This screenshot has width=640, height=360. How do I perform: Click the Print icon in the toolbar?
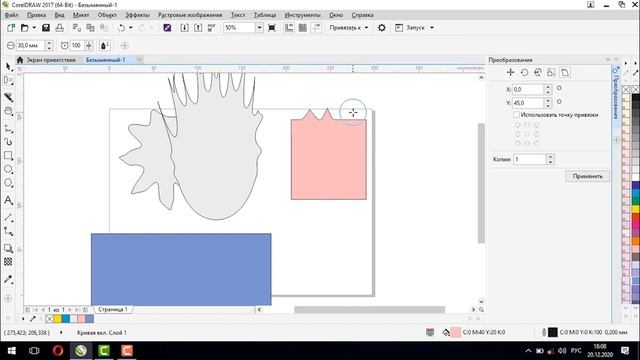60,28
